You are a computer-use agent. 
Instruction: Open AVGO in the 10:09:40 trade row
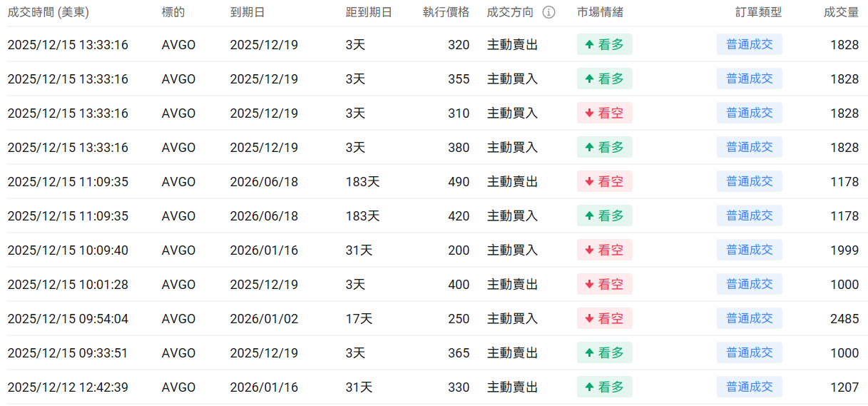coord(178,250)
